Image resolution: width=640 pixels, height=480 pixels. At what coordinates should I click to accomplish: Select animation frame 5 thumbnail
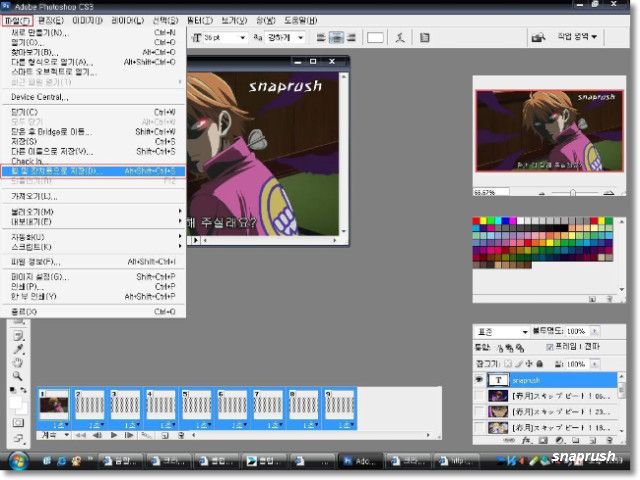[196, 405]
